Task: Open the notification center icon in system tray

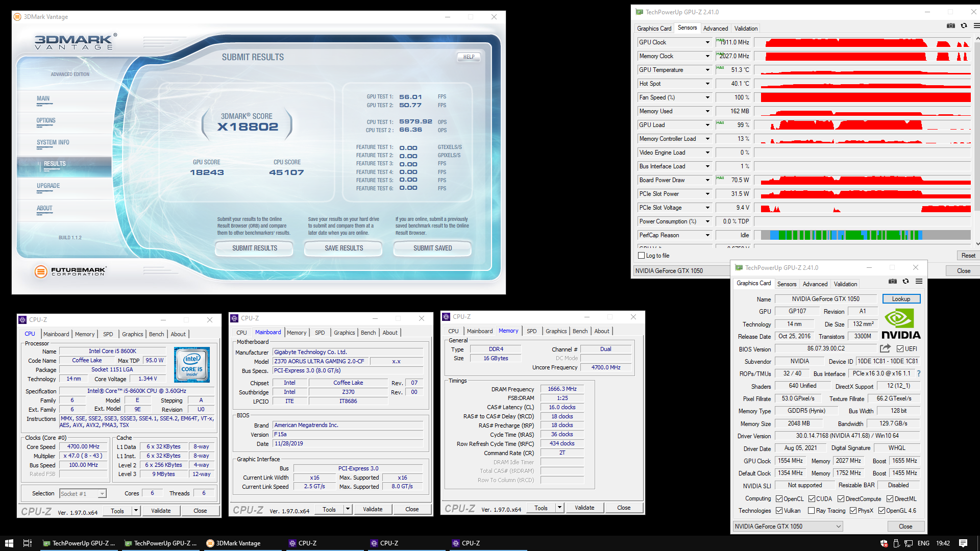Action: point(963,543)
